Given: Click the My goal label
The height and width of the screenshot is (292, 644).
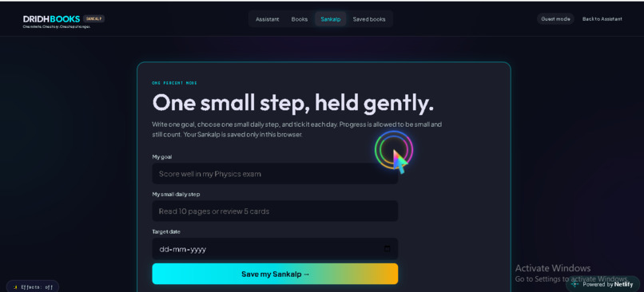Looking at the screenshot, I should pos(162,156).
